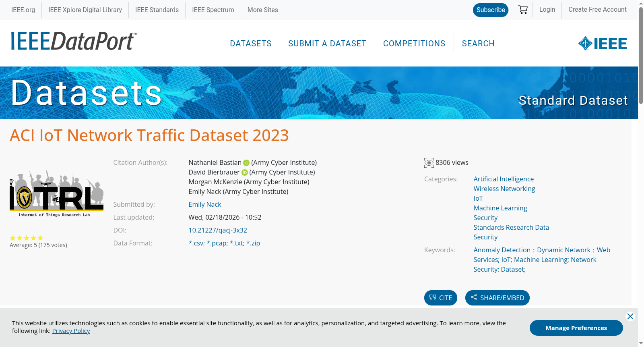Open the Artificial Intelligence category
The width and height of the screenshot is (644, 347).
click(504, 179)
